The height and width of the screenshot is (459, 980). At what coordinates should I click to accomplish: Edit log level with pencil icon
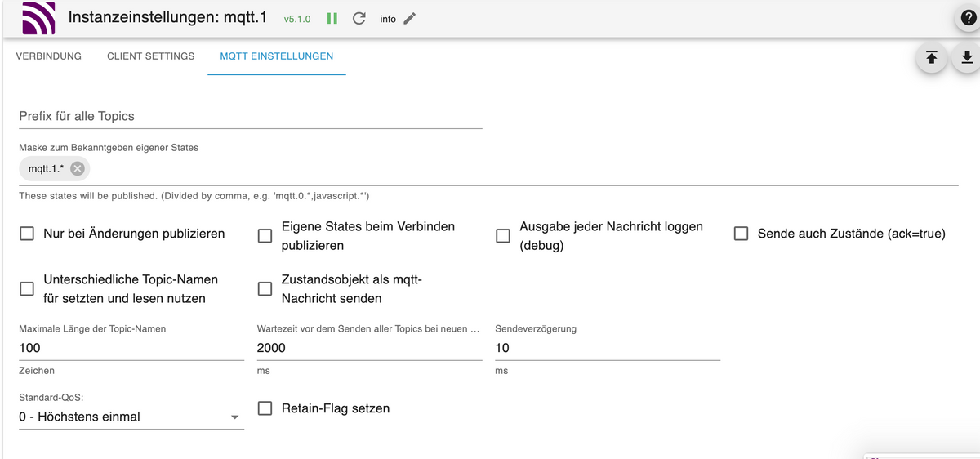[410, 19]
